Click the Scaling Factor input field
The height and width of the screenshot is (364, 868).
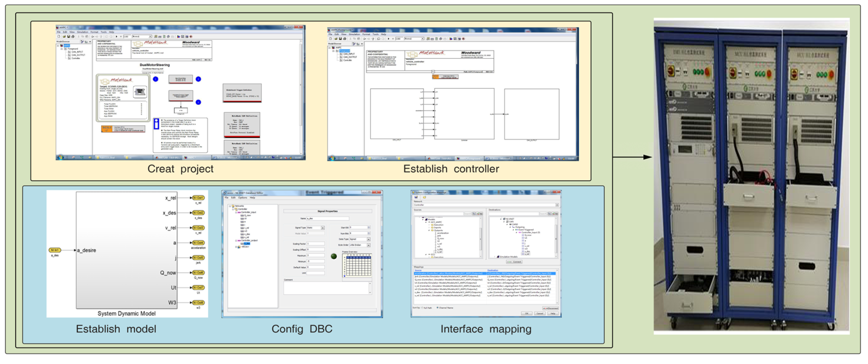(x=315, y=243)
